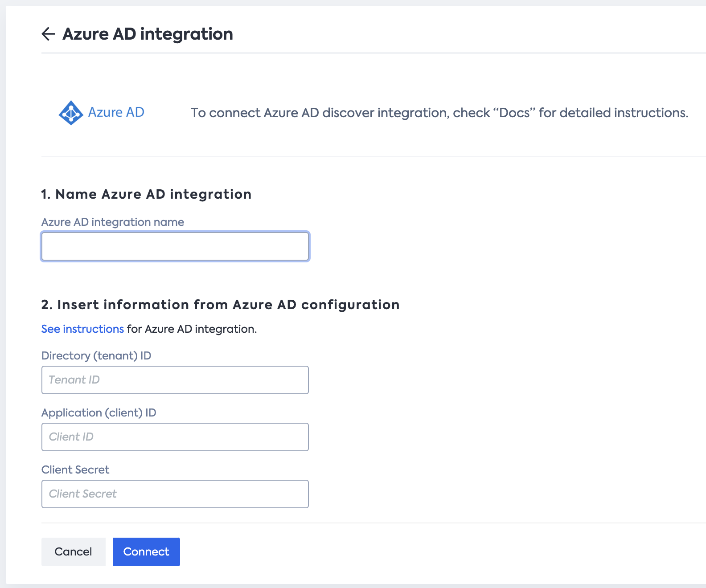Go back using the left arrow icon
The width and height of the screenshot is (706, 588).
(x=48, y=34)
